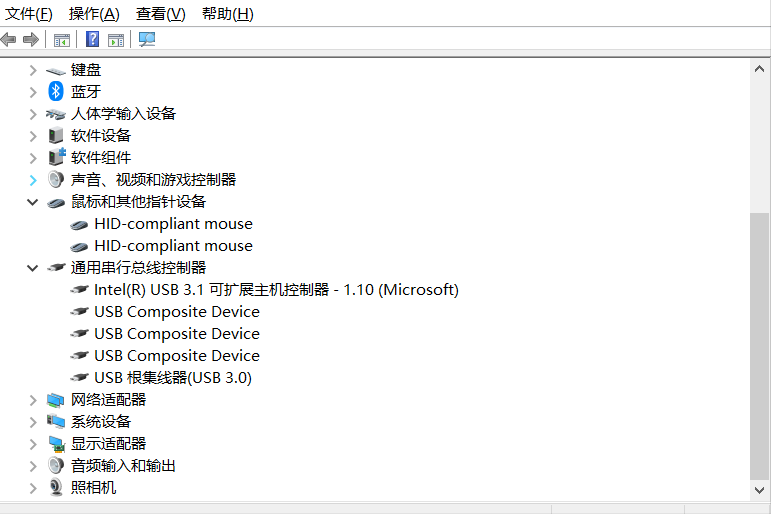Screen dimensions: 771x514
Task: Select Intel(R) USB 3.1 可扩展主机控制器 entry
Action: (x=276, y=290)
